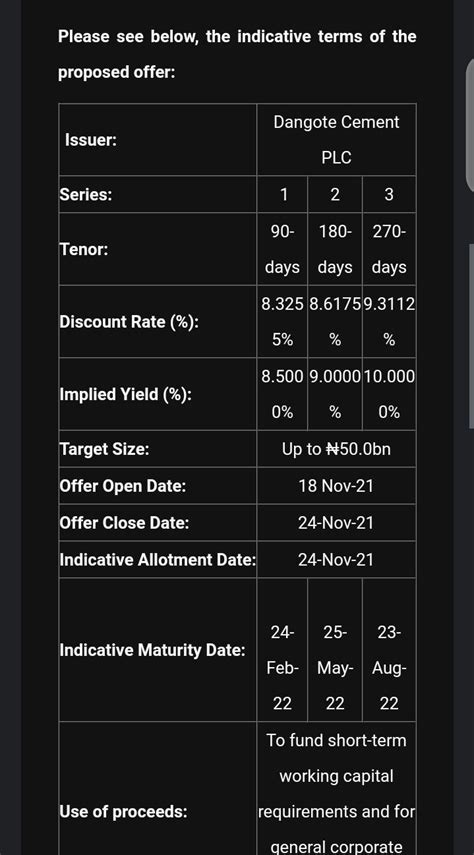
Task: Click the Indicative Allotment Date label
Action: click(158, 560)
